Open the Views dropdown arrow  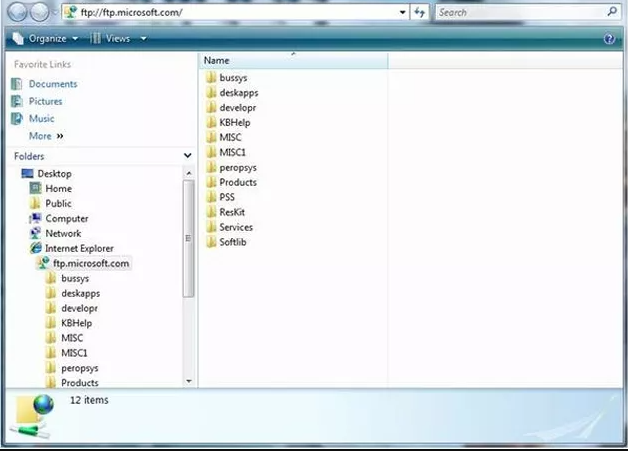[x=143, y=39]
